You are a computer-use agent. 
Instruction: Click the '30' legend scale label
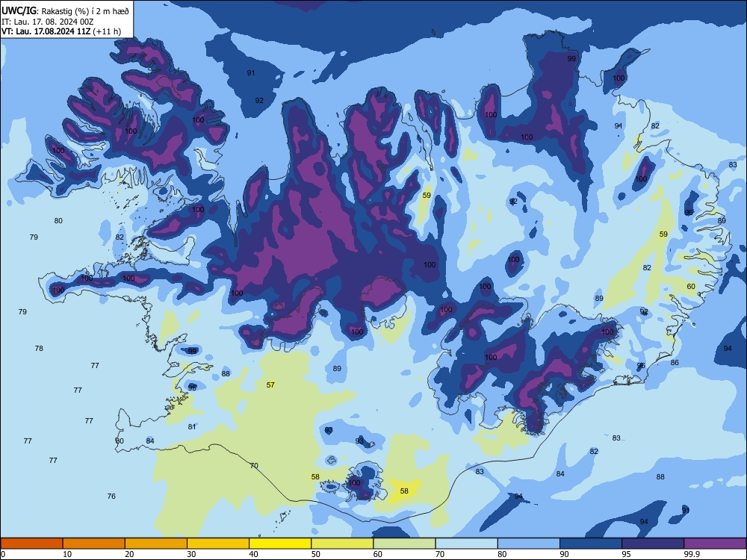[191, 554]
